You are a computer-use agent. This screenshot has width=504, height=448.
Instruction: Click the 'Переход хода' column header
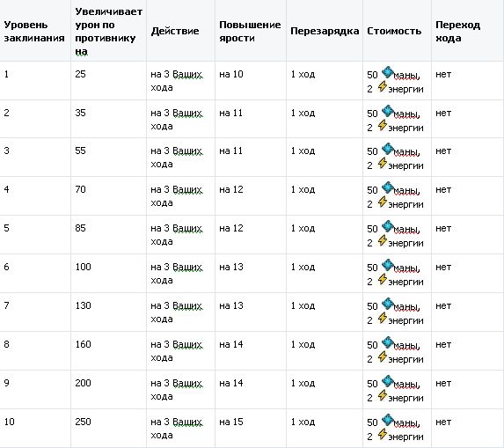457,31
